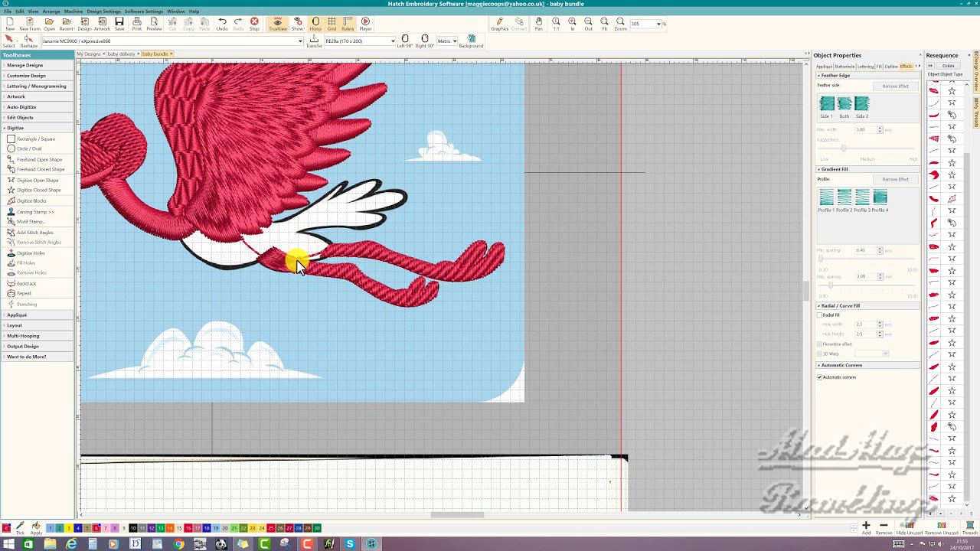980x551 pixels.
Task: Expand the Multi-Hooping toolbox
Action: [x=38, y=336]
